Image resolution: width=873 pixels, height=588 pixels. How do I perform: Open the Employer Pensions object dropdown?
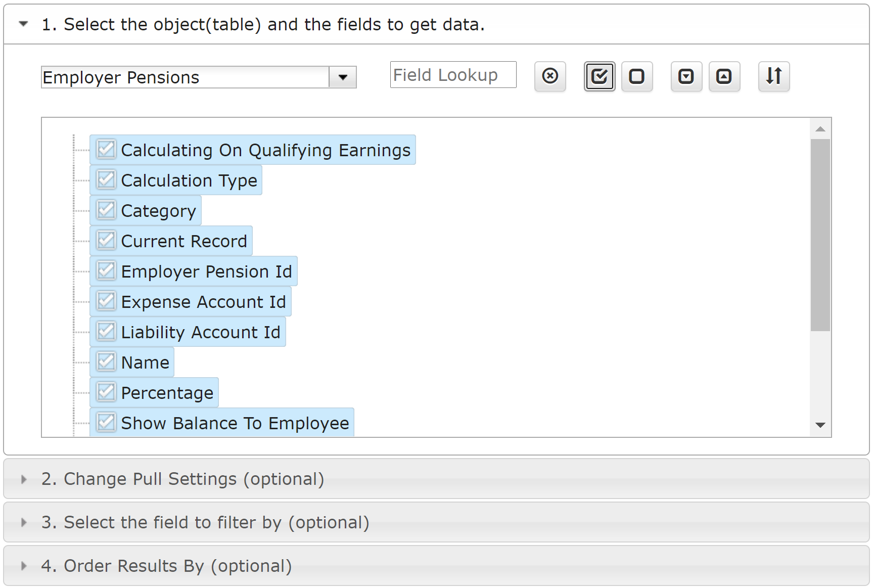click(x=343, y=77)
